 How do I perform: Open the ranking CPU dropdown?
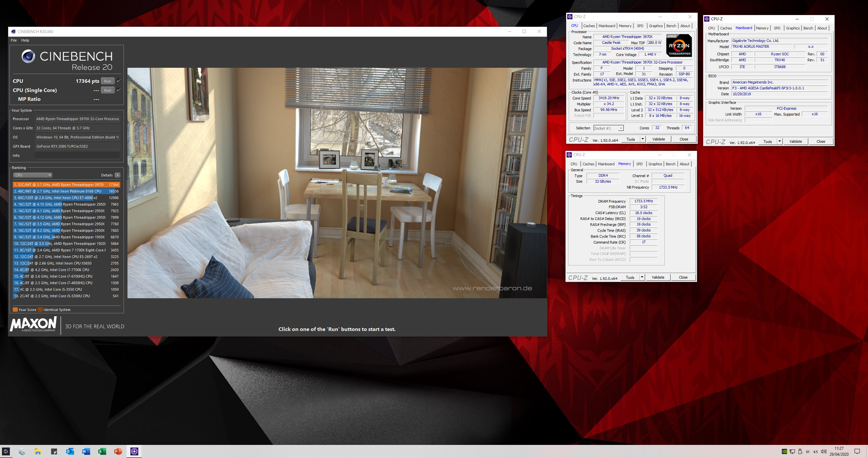click(33, 175)
